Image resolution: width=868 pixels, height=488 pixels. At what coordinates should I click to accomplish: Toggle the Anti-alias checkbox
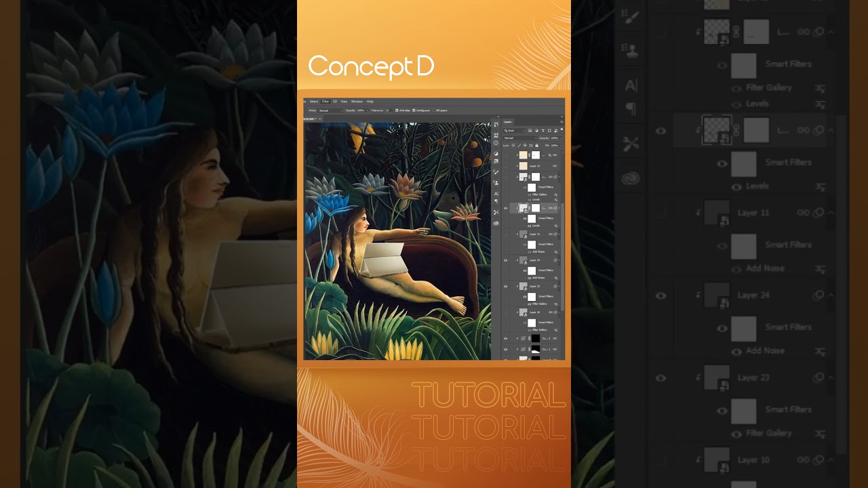coord(397,110)
